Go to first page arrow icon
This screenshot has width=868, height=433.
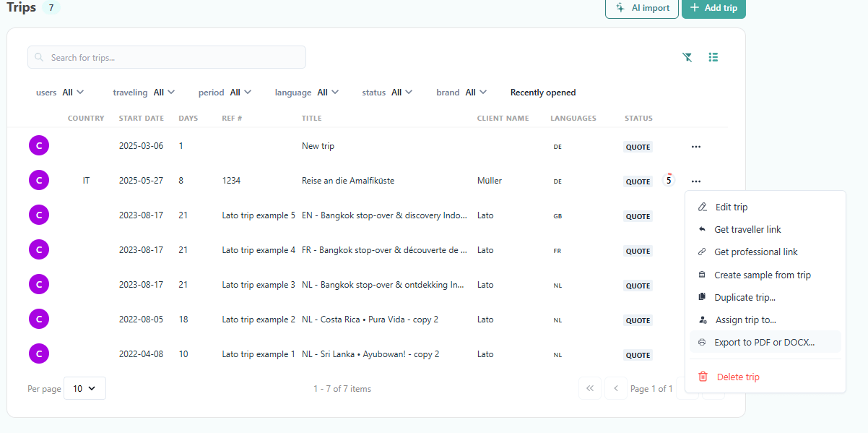589,388
